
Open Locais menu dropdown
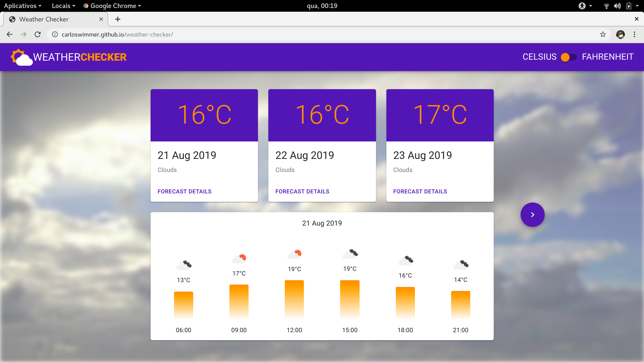tap(63, 6)
